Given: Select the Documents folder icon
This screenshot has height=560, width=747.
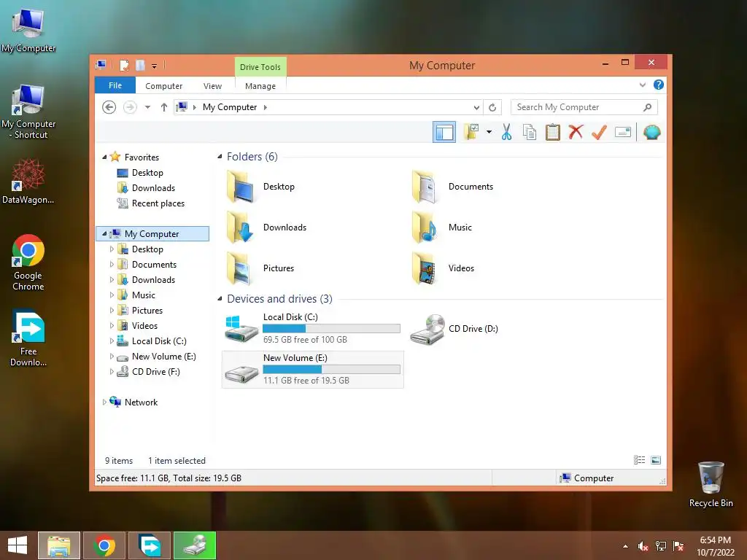Looking at the screenshot, I should [425, 187].
